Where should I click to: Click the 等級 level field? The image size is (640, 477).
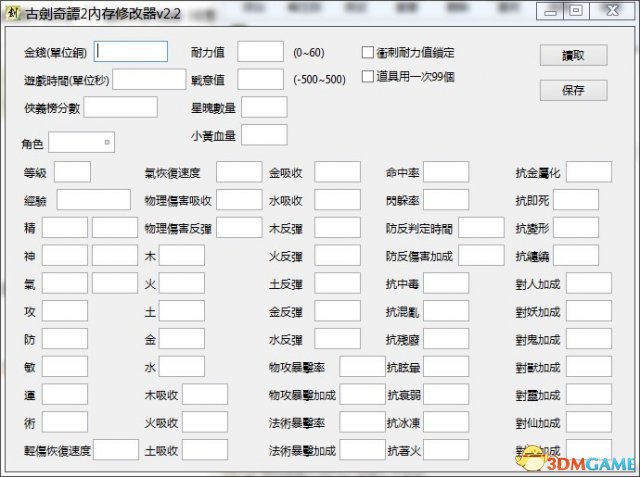[x=73, y=172]
